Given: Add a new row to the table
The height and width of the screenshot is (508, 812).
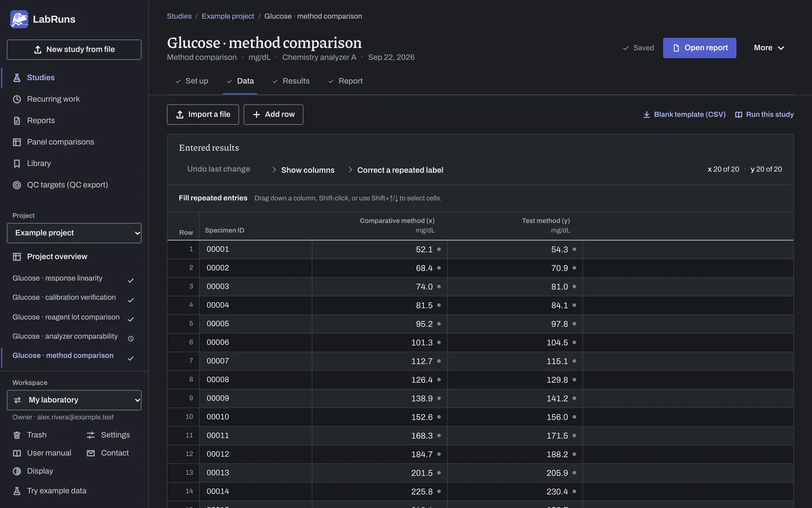Looking at the screenshot, I should click(x=273, y=115).
